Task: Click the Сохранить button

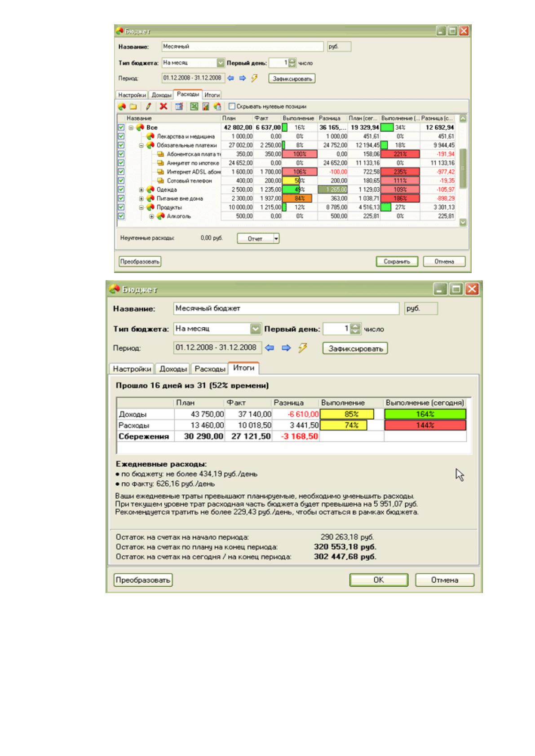Action: [x=397, y=261]
